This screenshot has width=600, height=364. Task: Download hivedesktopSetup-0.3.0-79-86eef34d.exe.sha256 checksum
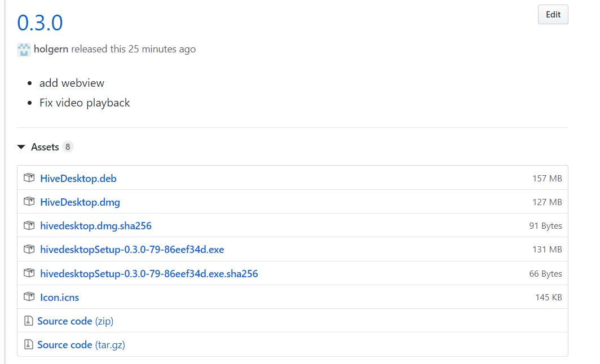pos(149,274)
